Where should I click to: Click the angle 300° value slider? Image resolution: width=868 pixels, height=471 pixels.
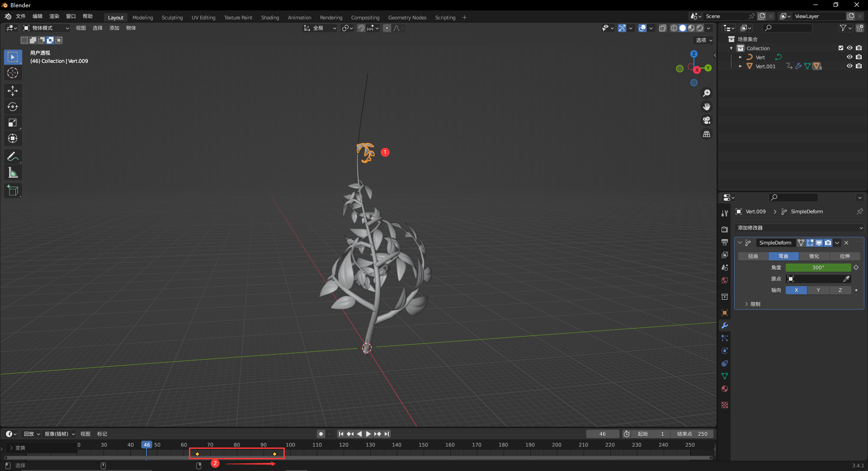coord(818,268)
